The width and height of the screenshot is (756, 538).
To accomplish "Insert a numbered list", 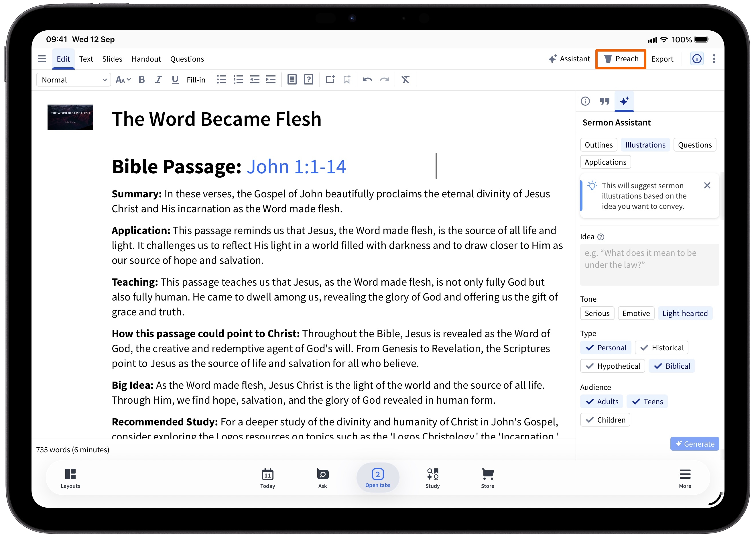I will click(238, 80).
